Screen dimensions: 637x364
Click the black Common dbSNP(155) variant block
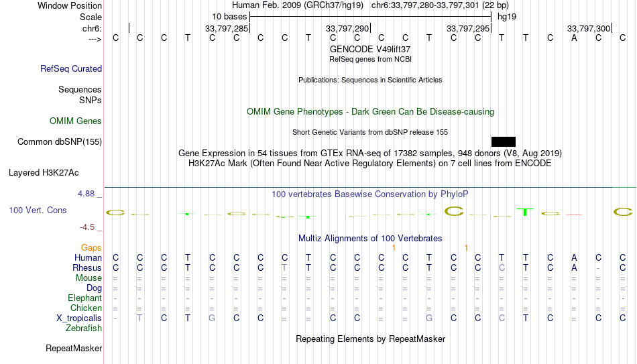[x=504, y=142]
